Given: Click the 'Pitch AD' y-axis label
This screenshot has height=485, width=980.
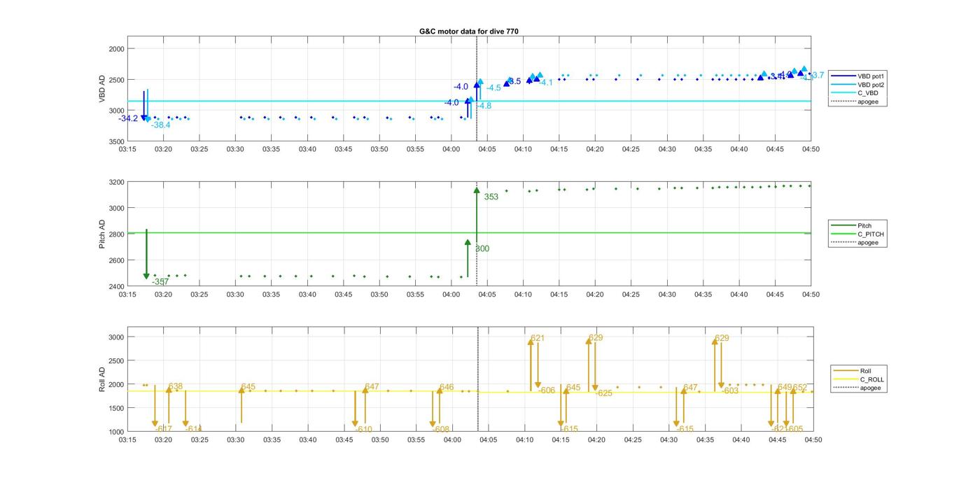Looking at the screenshot, I should pos(102,234).
